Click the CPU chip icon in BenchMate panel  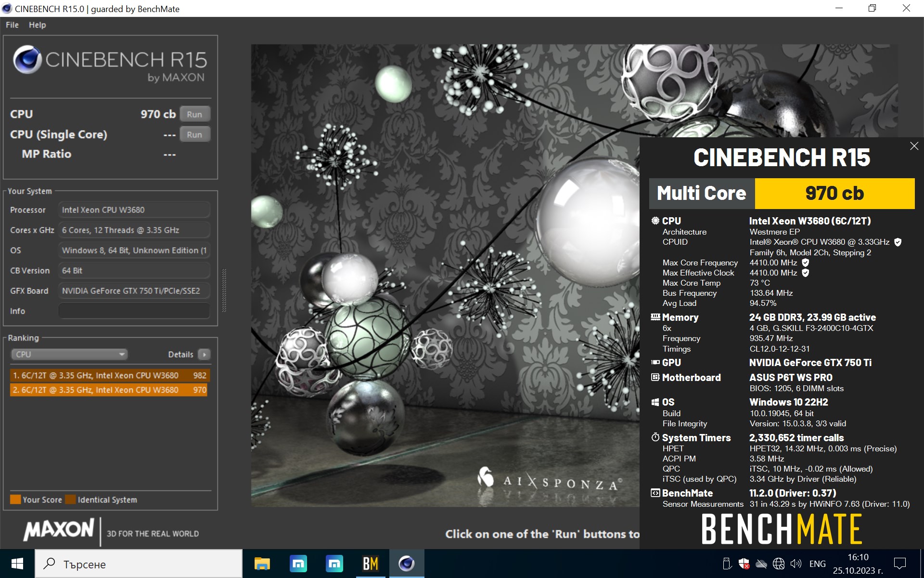[655, 221]
